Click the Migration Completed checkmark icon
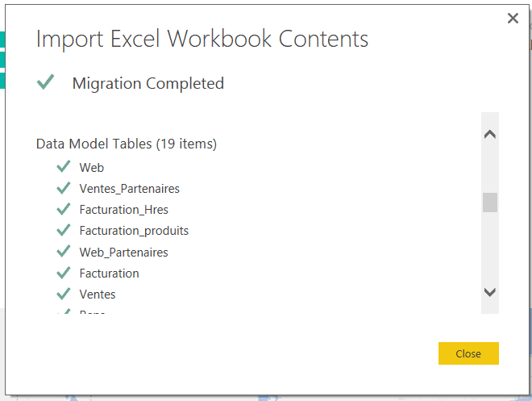The width and height of the screenshot is (532, 401). click(46, 81)
